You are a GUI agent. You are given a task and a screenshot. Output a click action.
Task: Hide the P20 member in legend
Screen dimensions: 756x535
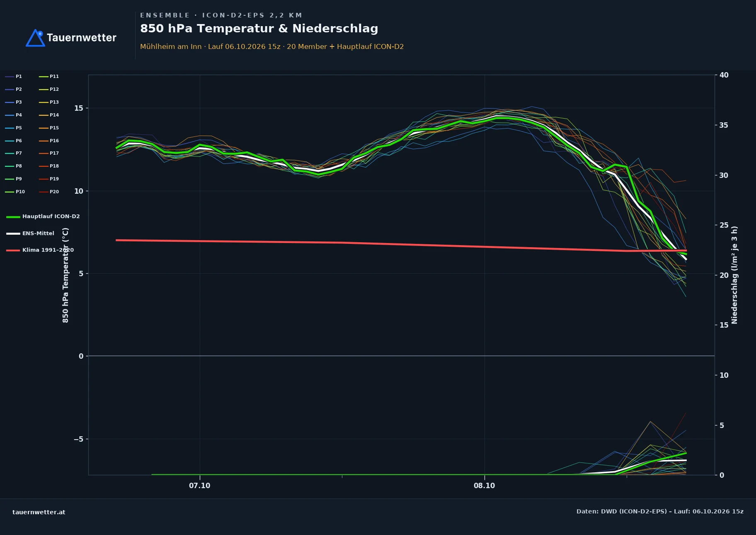pos(49,192)
